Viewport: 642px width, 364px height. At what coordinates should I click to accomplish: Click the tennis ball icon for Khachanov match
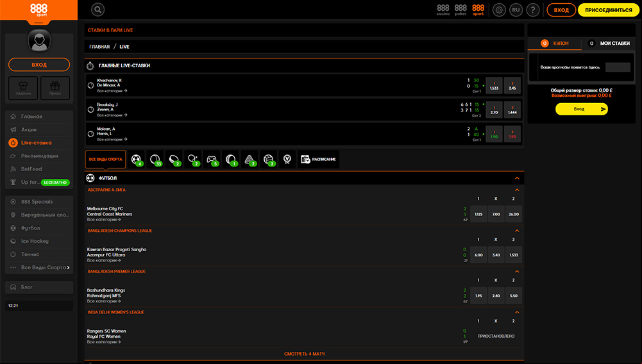pos(91,85)
